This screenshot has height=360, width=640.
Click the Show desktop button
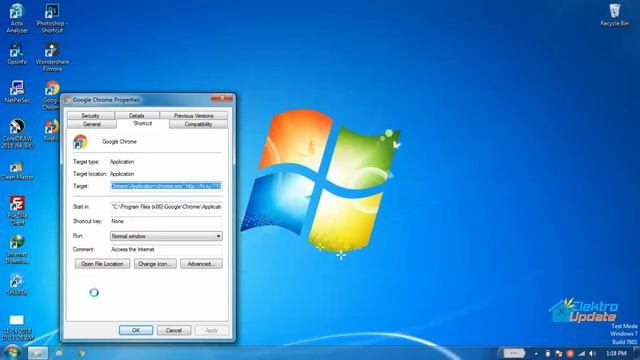click(x=637, y=353)
